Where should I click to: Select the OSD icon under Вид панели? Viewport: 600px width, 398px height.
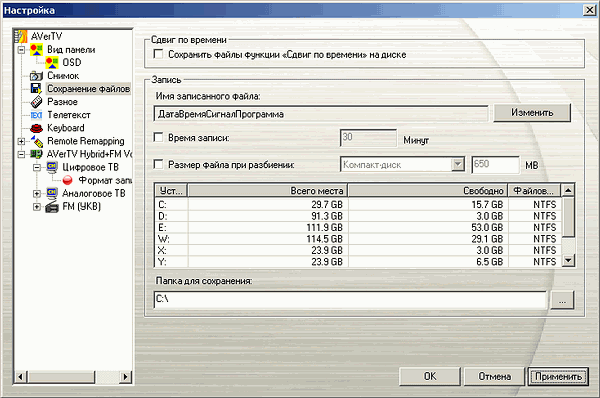click(x=52, y=62)
